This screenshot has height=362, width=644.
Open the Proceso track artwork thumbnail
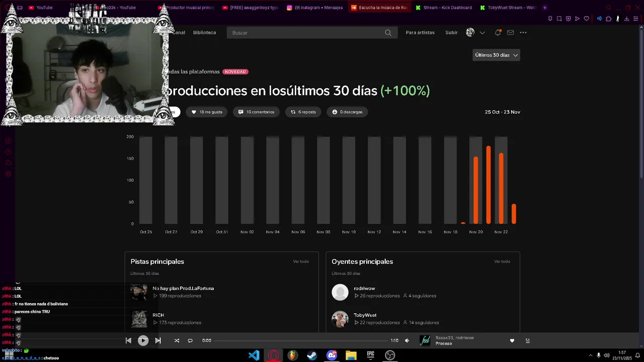[425, 340]
